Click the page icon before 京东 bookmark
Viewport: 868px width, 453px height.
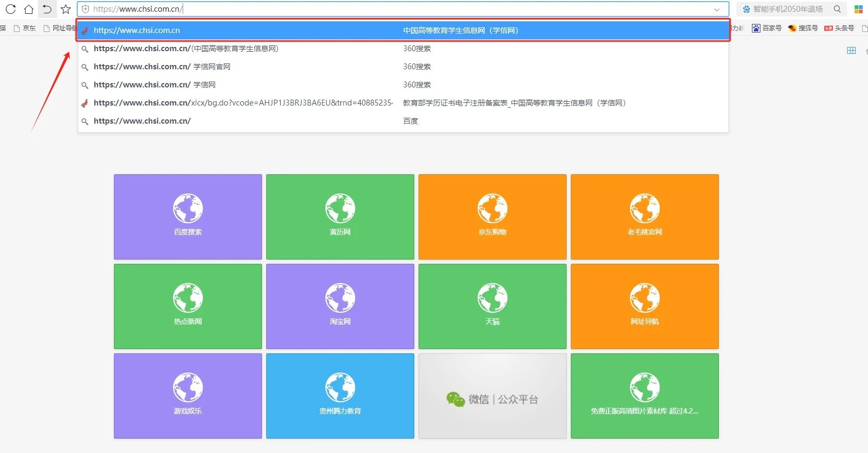pyautogui.click(x=17, y=28)
